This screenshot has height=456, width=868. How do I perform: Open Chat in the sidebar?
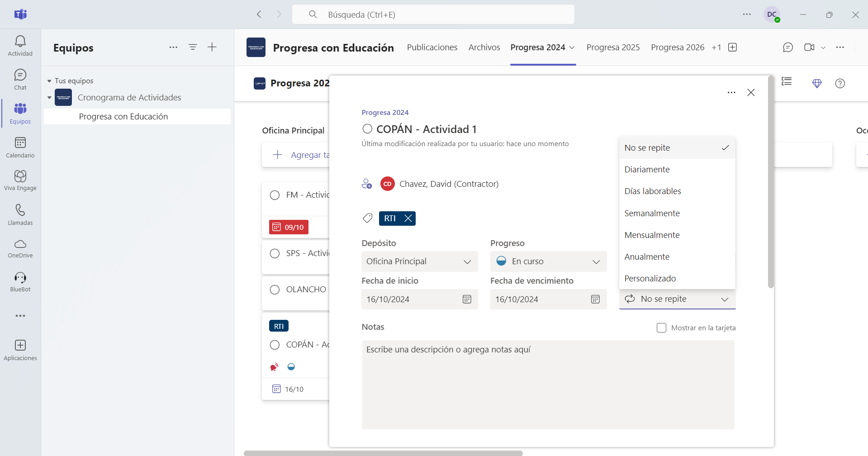20,80
